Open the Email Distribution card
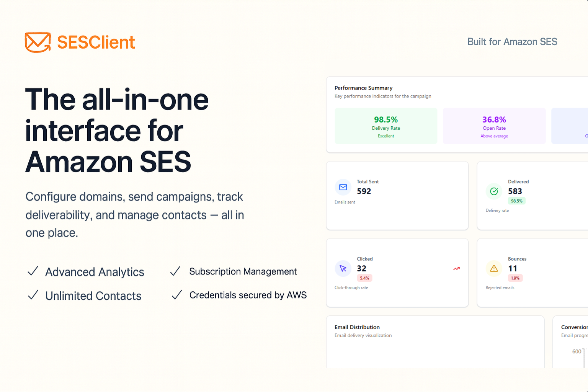Image resolution: width=588 pixels, height=392 pixels. click(x=435, y=341)
